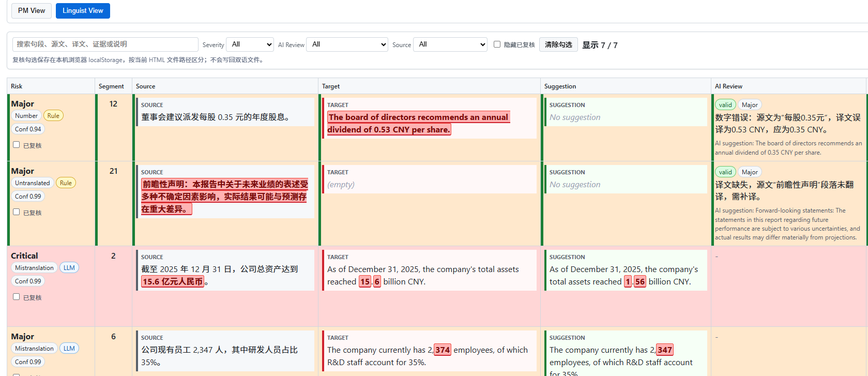This screenshot has height=376, width=868.
Task: Click target text reached 15.6 billion CNY
Action: pos(376,282)
